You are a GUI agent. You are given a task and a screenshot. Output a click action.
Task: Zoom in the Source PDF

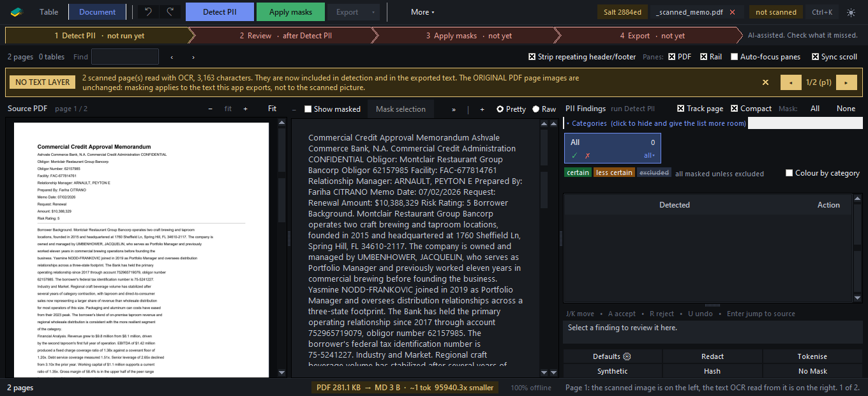(245, 109)
